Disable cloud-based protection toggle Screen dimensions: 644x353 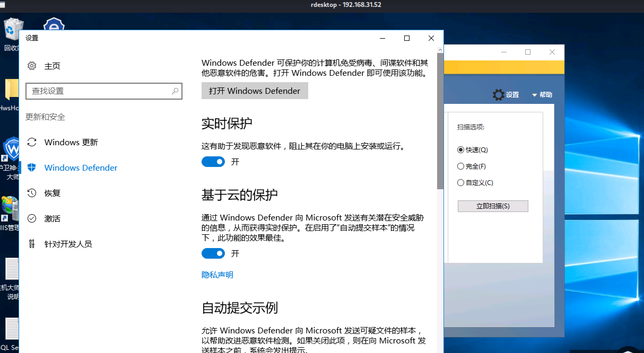[213, 253]
